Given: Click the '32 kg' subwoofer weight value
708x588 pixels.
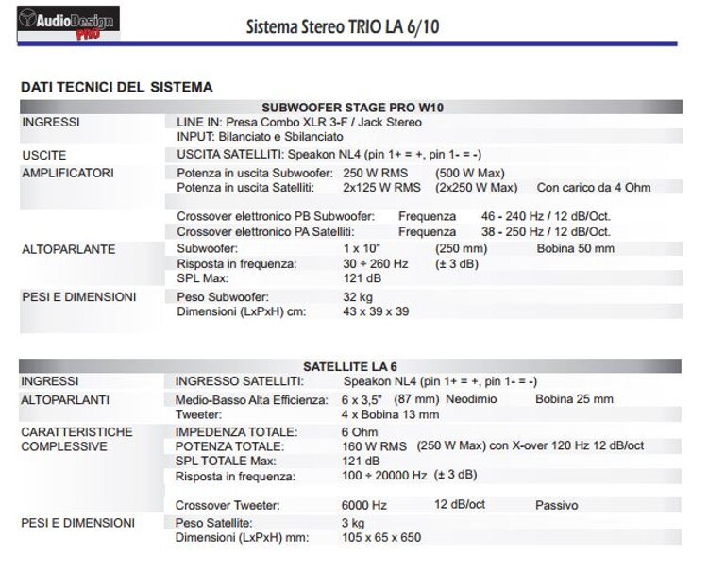Looking at the screenshot, I should (358, 297).
